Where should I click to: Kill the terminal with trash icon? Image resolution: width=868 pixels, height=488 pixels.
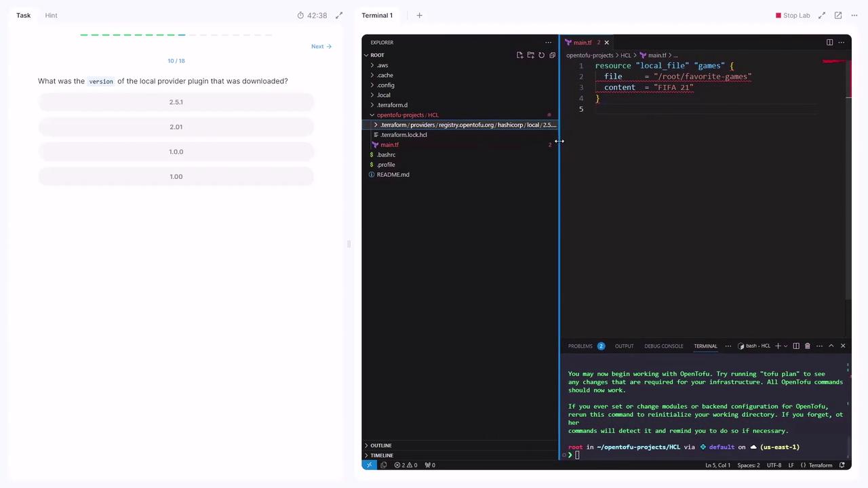point(807,346)
